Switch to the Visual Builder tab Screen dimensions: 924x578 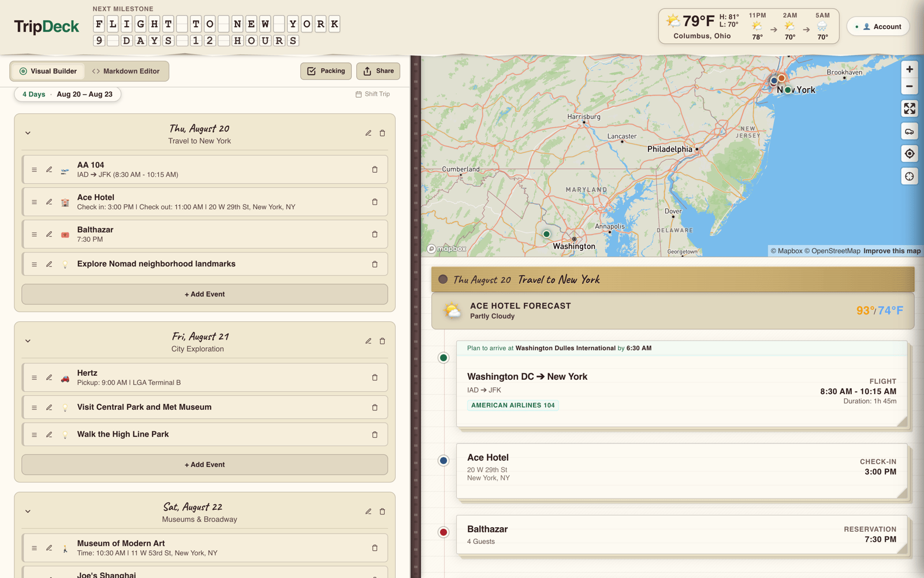coord(48,71)
